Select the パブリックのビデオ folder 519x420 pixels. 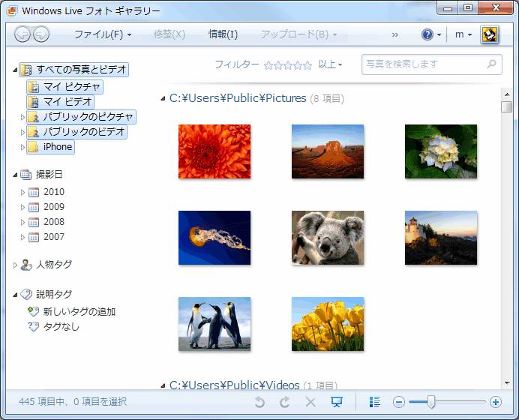point(76,132)
